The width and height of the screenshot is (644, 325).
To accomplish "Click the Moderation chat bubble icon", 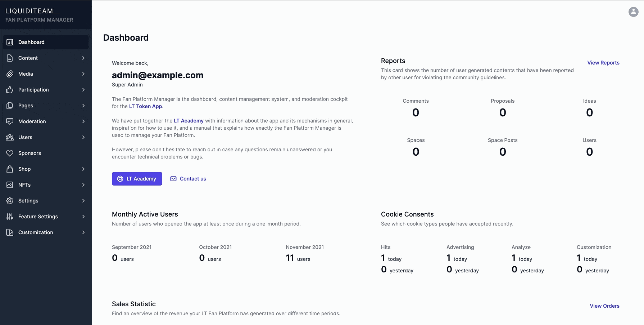I will tap(10, 121).
